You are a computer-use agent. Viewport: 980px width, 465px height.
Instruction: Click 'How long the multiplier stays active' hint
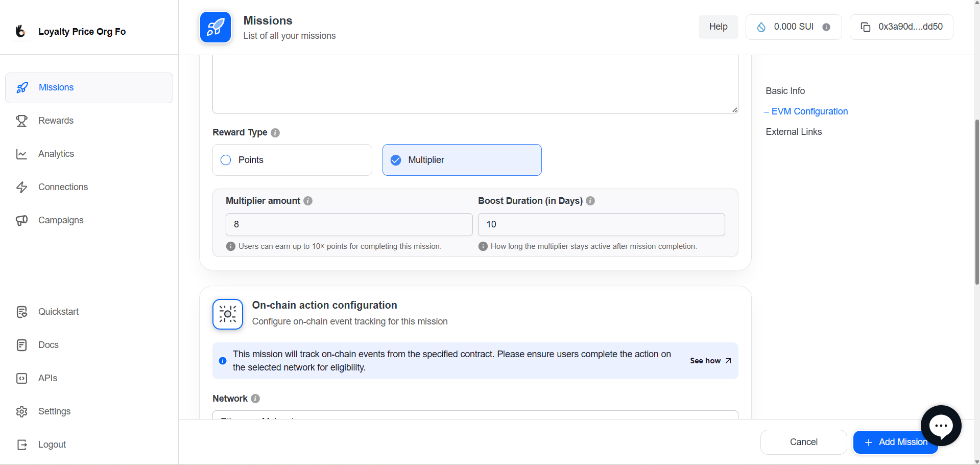(x=593, y=246)
